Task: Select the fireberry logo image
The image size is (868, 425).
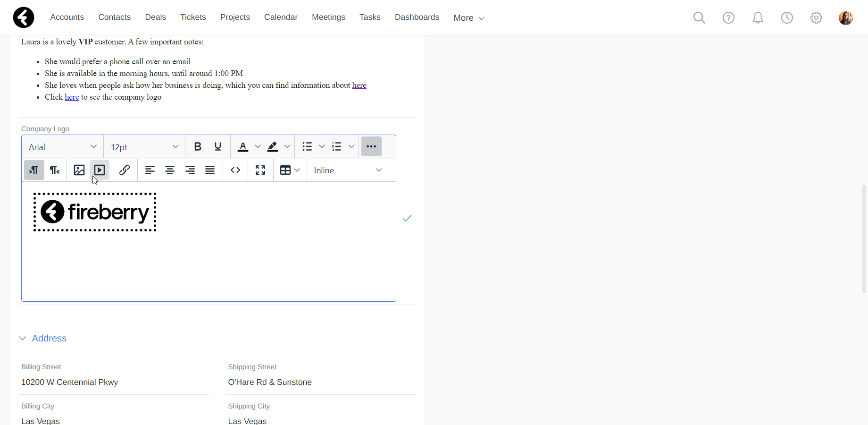Action: point(95,212)
